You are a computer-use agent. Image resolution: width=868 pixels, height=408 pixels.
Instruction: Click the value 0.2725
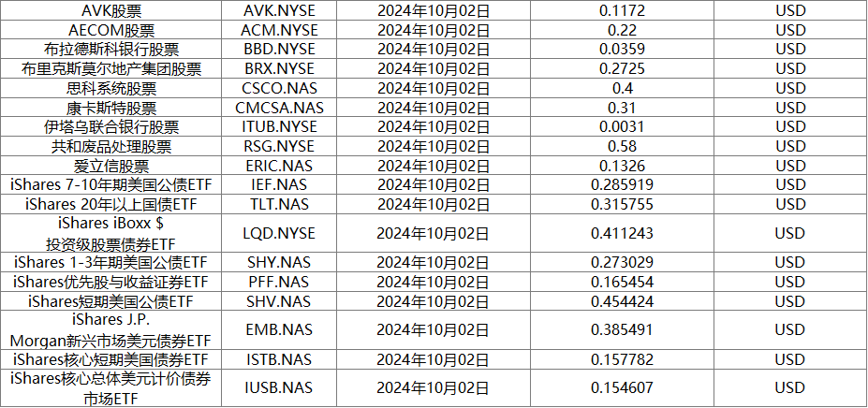623,68
